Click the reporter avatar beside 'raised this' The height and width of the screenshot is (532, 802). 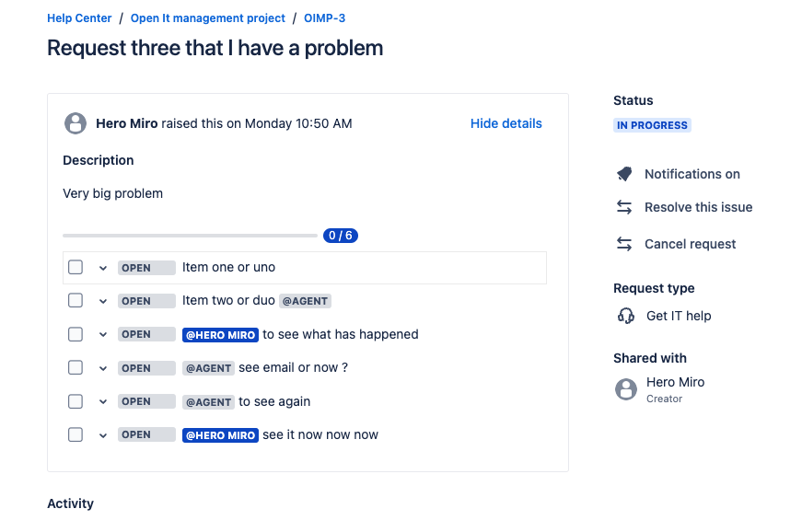(x=76, y=123)
